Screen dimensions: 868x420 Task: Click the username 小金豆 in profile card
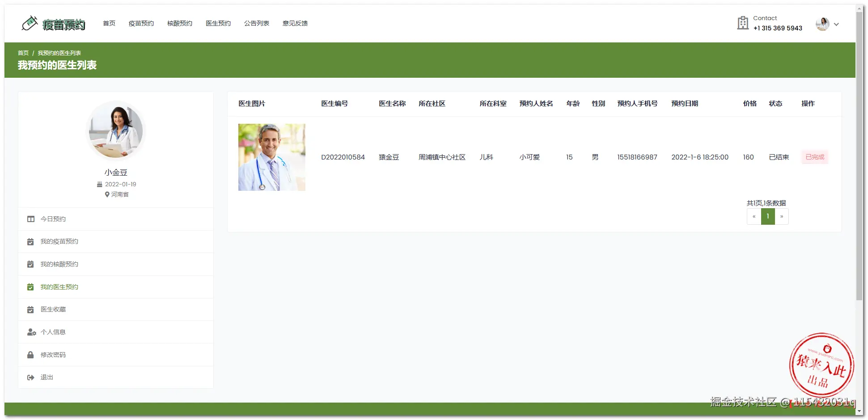point(116,172)
